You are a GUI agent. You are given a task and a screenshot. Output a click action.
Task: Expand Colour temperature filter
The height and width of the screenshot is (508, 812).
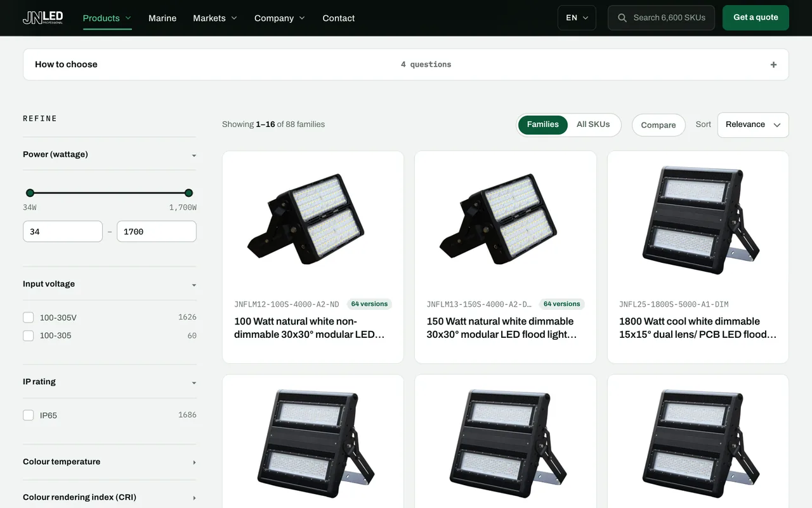[109, 462]
